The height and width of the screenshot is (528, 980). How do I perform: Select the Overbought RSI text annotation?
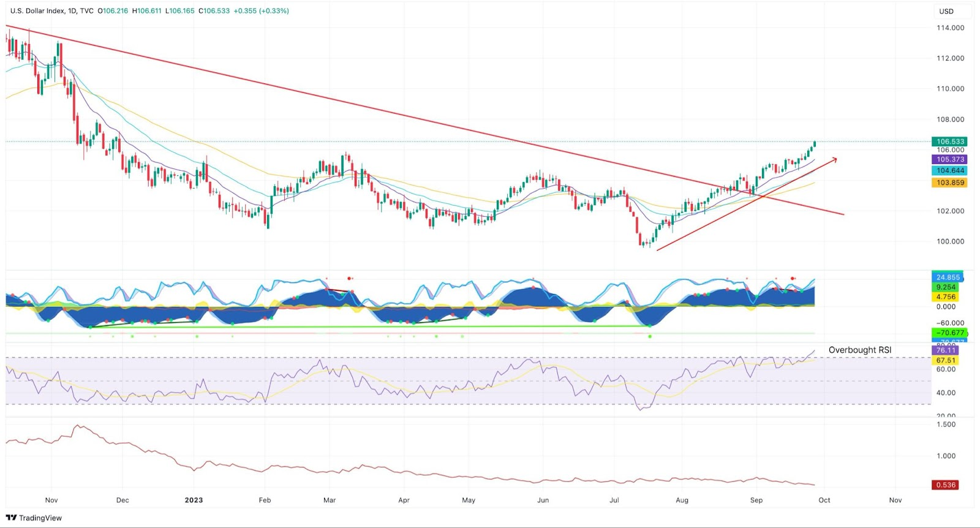pos(860,350)
